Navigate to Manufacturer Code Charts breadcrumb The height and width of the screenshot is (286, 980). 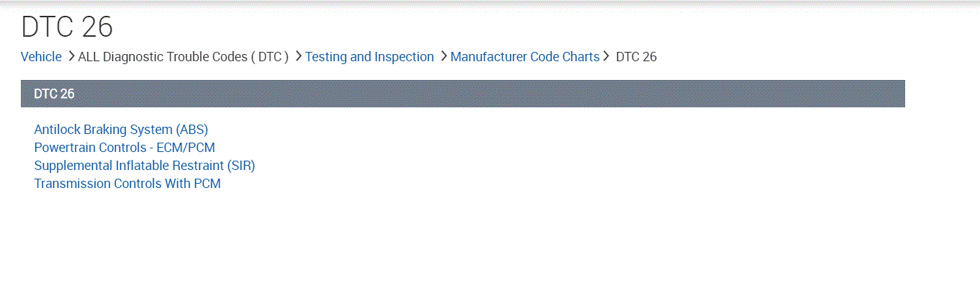[525, 57]
